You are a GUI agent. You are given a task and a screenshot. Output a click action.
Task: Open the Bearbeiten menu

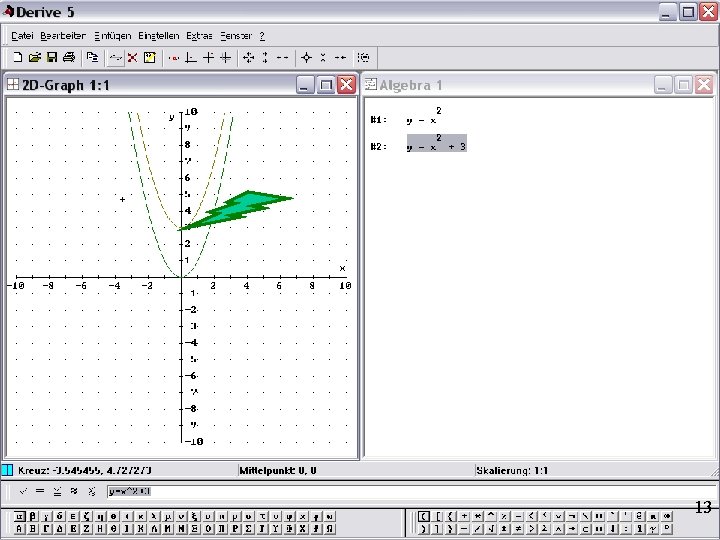point(63,35)
